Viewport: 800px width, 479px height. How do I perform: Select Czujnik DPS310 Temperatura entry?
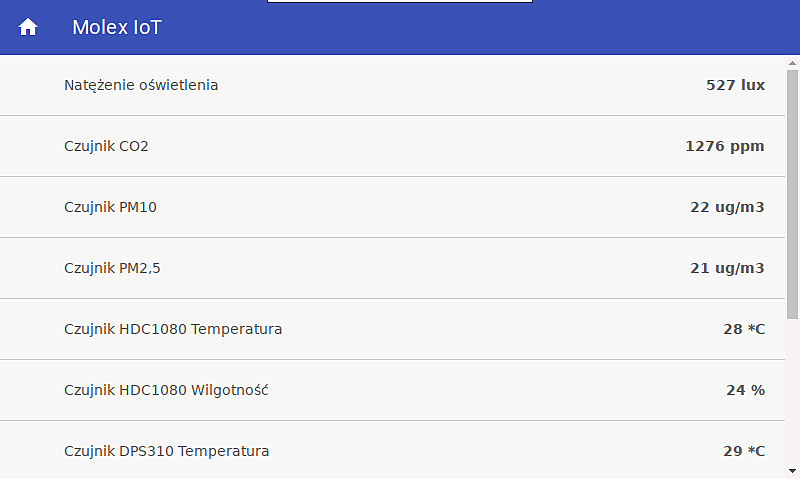tap(166, 451)
